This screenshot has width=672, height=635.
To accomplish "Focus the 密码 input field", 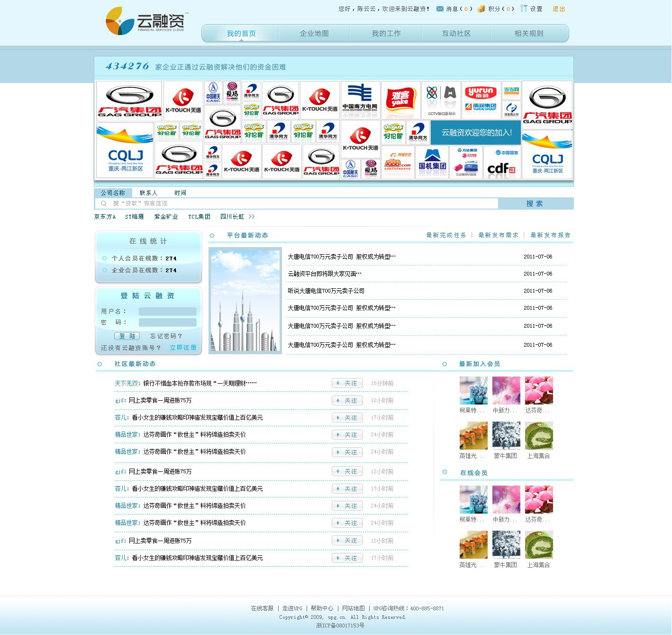I will click(x=167, y=322).
